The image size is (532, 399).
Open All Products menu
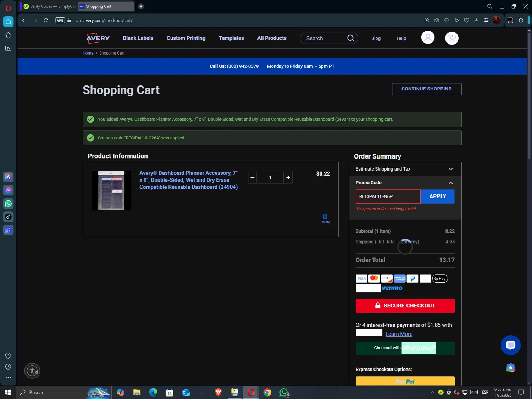[x=272, y=38]
